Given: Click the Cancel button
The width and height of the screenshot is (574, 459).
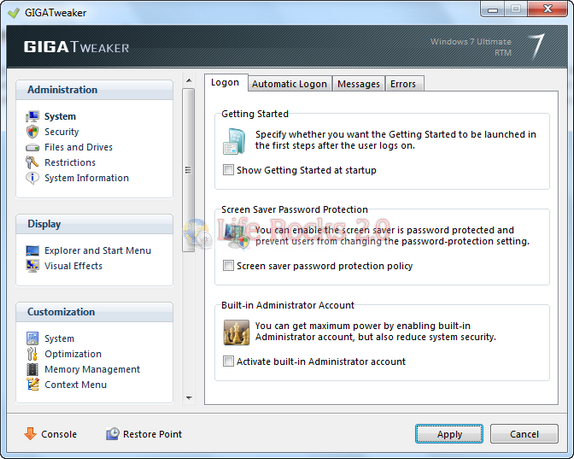Looking at the screenshot, I should point(524,434).
